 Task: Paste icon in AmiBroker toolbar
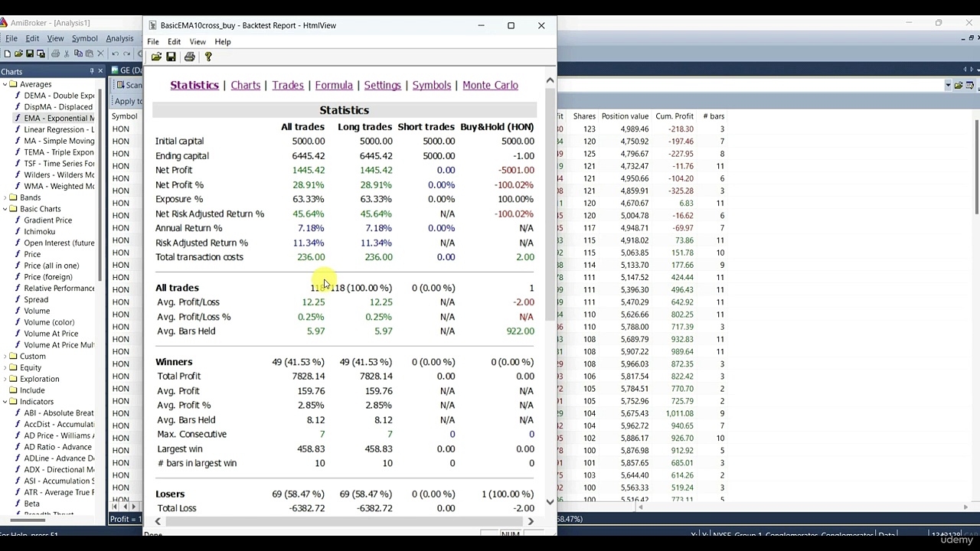pos(89,54)
